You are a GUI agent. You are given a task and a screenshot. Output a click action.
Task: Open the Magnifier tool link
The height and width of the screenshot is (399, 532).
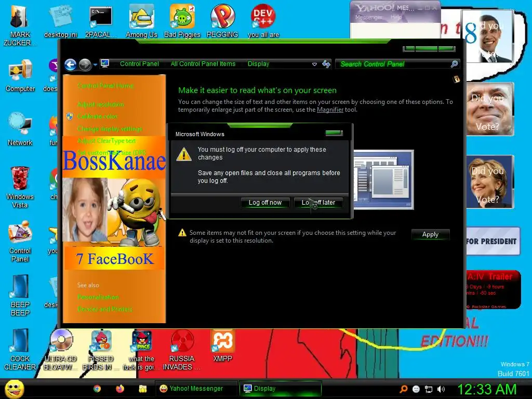point(330,110)
